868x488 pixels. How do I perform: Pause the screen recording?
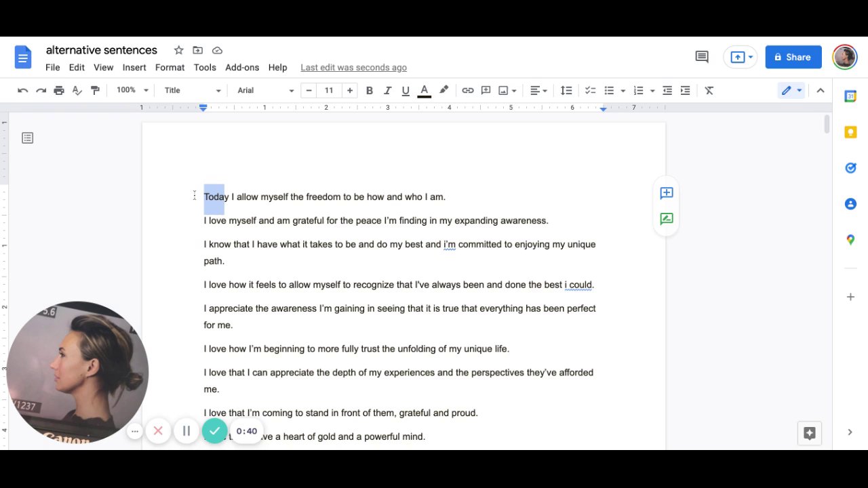point(186,431)
